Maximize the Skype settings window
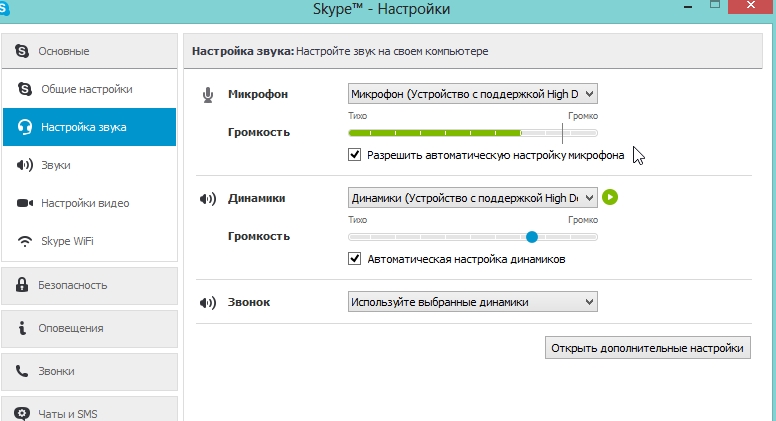This screenshot has width=776, height=421. pos(715,5)
